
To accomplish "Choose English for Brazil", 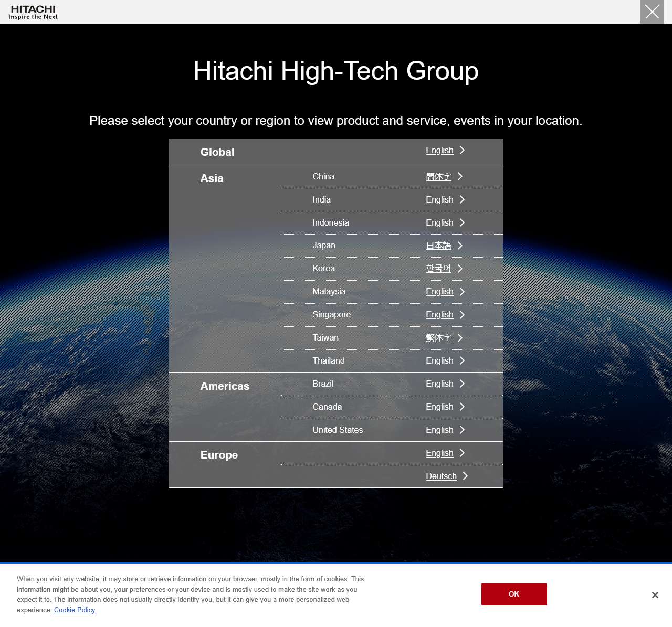I will 439,384.
